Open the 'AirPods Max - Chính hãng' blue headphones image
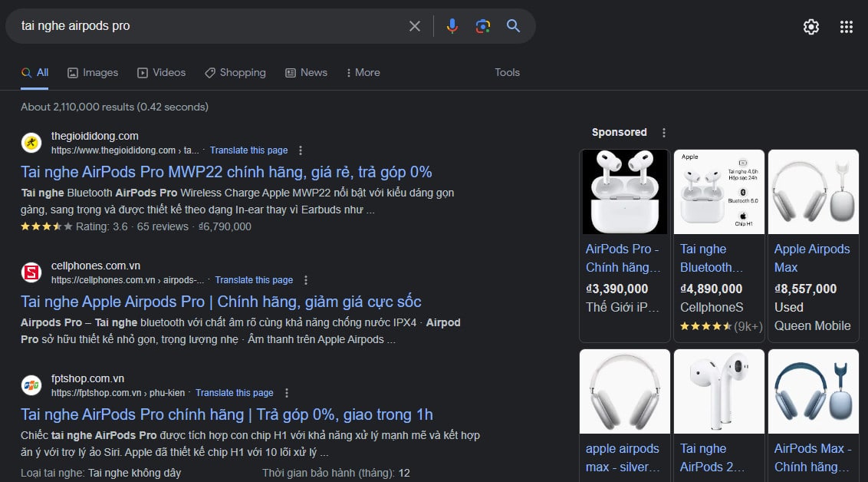This screenshot has width=868, height=482. [x=814, y=391]
